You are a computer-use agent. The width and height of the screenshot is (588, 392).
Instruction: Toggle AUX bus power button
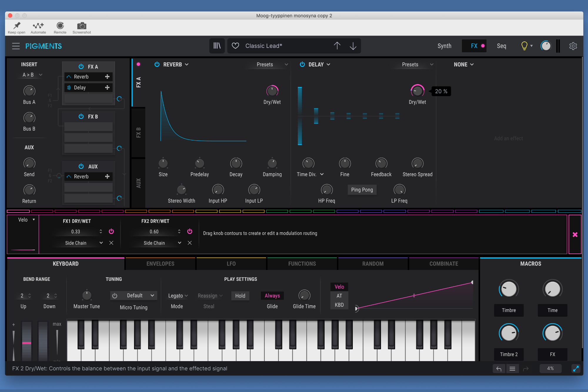(81, 166)
